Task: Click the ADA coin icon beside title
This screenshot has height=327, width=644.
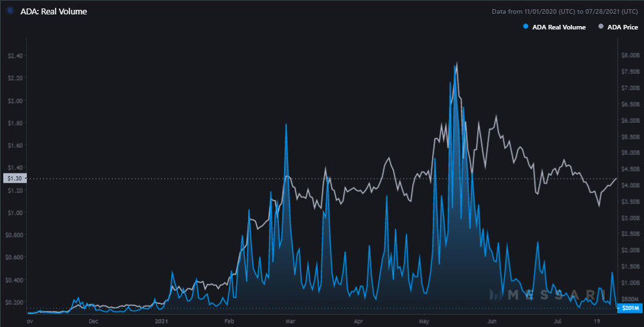Action: click(x=9, y=11)
